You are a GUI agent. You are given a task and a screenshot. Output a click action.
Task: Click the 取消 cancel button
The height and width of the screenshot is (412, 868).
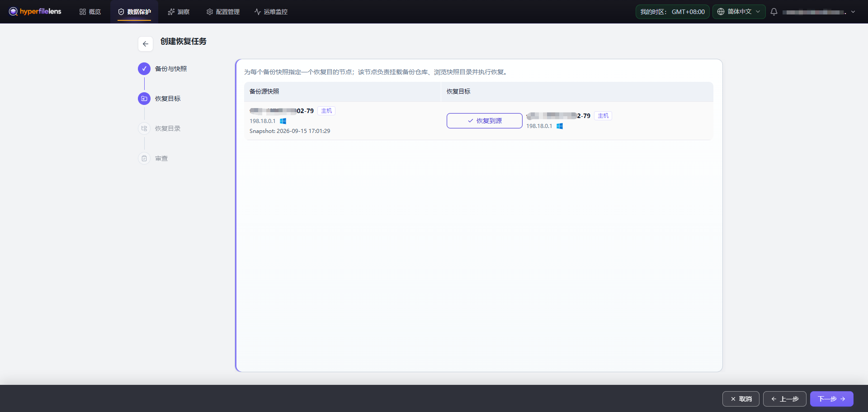(x=741, y=399)
